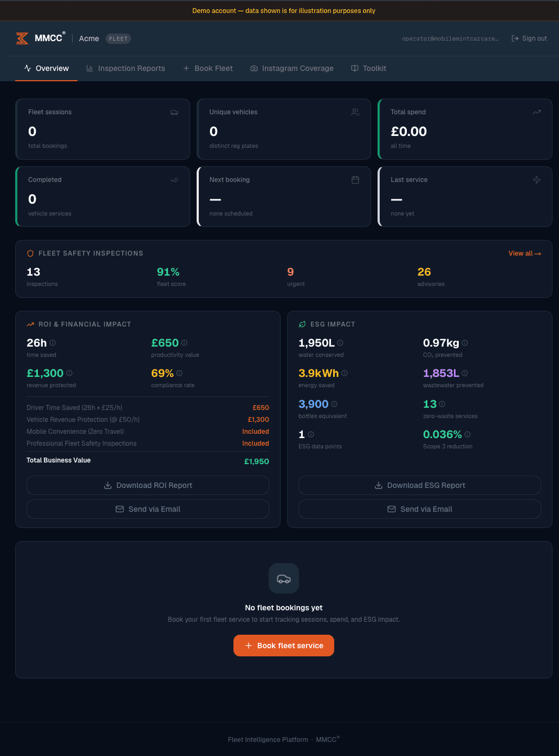Image resolution: width=559 pixels, height=756 pixels.
Task: Click the 26 advisories count
Action: (x=424, y=272)
